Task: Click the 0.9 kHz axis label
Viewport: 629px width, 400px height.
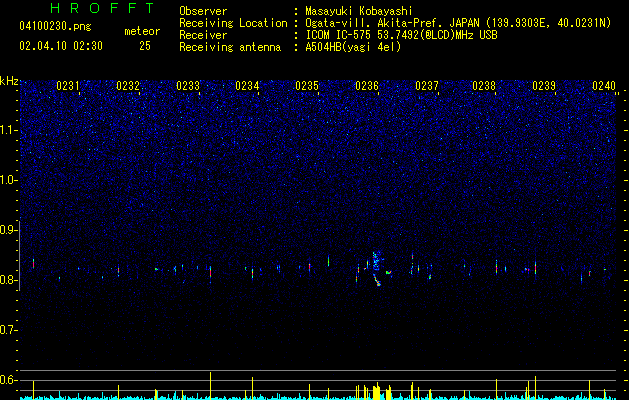Action: 8,230
